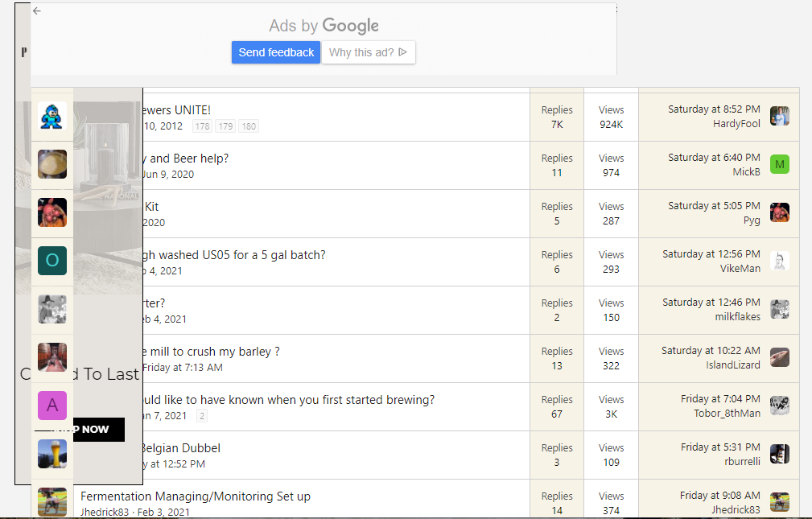This screenshot has height=519, width=812.
Task: Open IslandLizard username link
Action: coord(733,365)
